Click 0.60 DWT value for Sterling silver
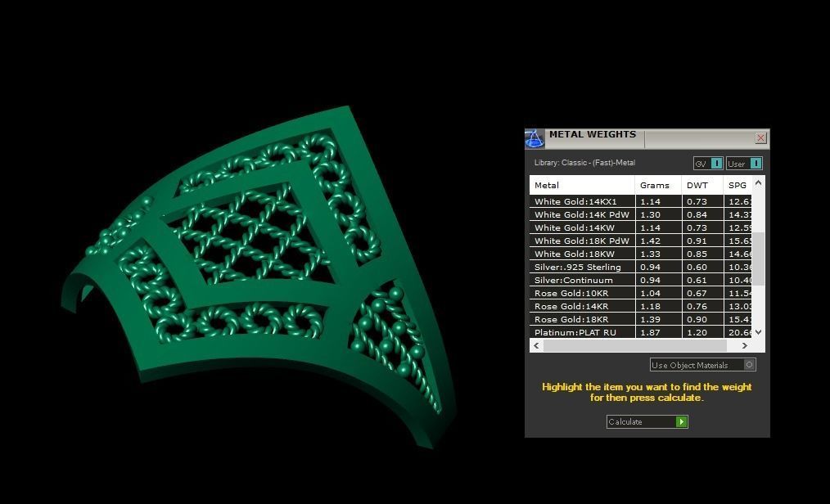830x504 pixels. [697, 267]
